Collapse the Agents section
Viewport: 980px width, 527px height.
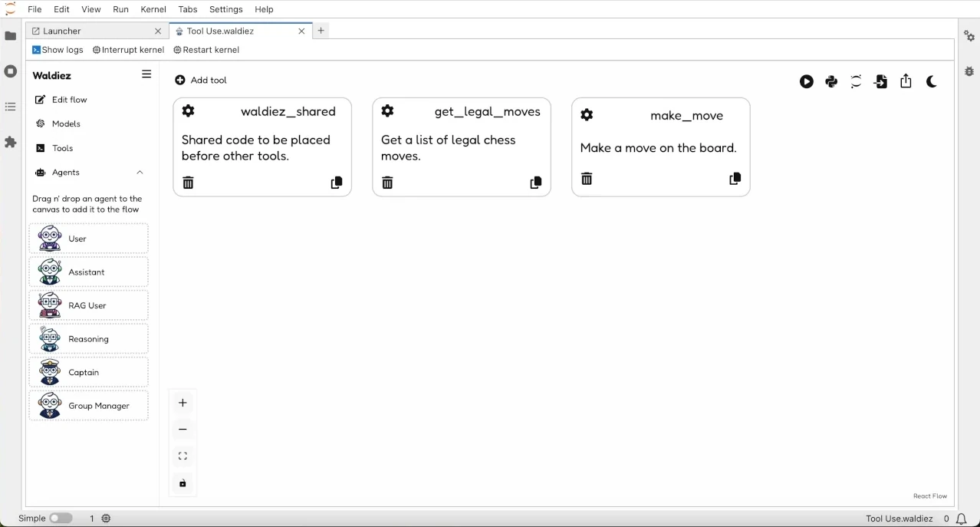tap(140, 172)
